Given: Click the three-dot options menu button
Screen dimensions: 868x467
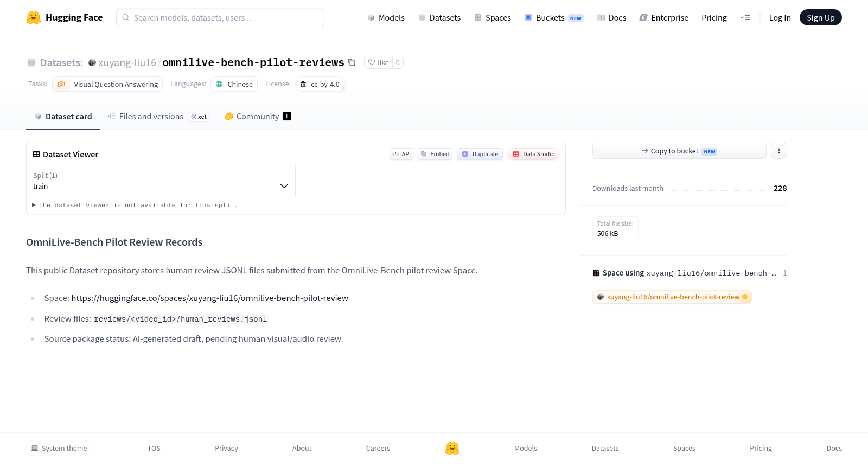Looking at the screenshot, I should point(779,151).
